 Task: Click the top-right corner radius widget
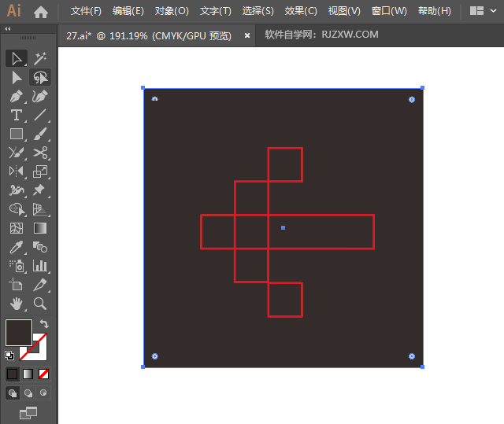(x=412, y=99)
